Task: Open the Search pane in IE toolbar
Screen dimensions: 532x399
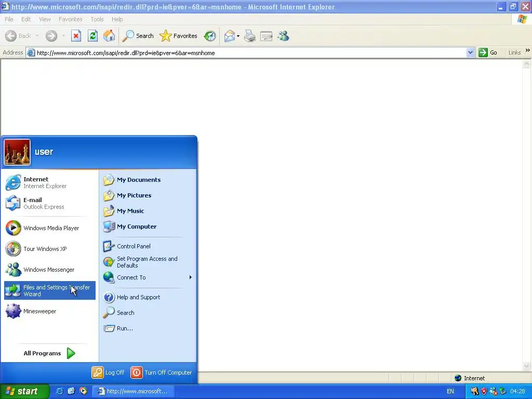Action: [138, 36]
